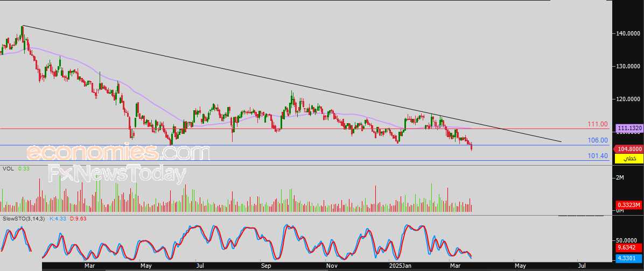The height and width of the screenshot is (271, 644).
Task: Click the 50.000 stochastic axis label
Action: point(627,240)
